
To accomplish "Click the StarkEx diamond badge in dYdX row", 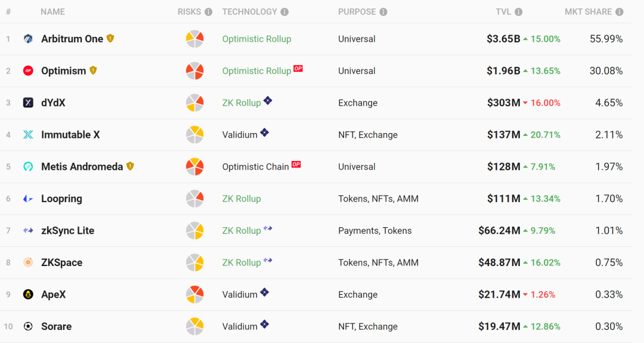I will pyautogui.click(x=268, y=100).
